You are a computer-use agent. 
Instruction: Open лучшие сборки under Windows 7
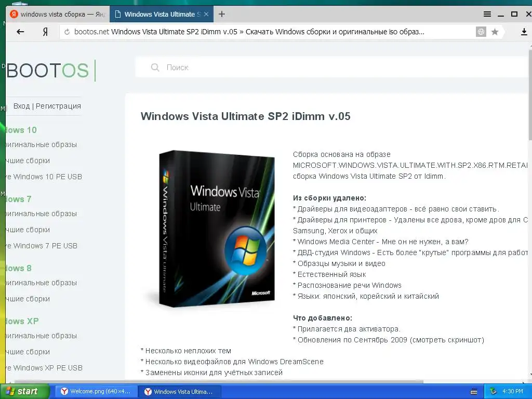tap(28, 230)
